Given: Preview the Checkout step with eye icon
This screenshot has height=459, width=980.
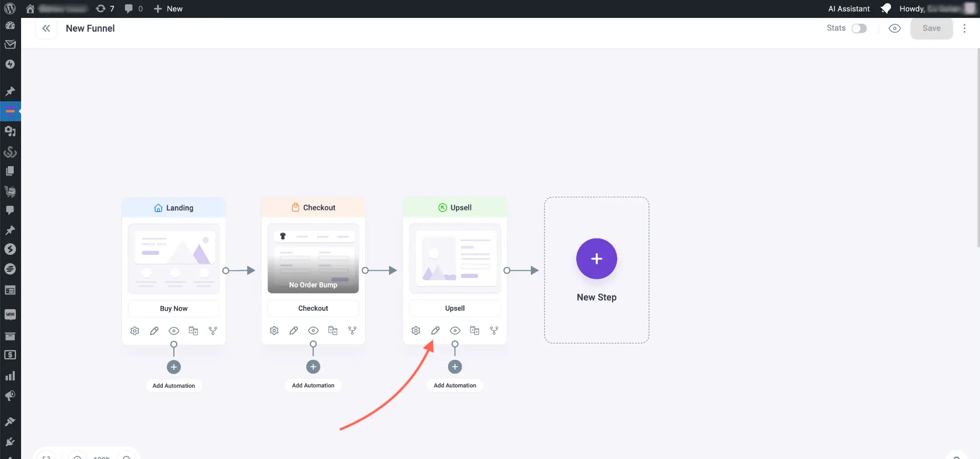Looking at the screenshot, I should [313, 330].
